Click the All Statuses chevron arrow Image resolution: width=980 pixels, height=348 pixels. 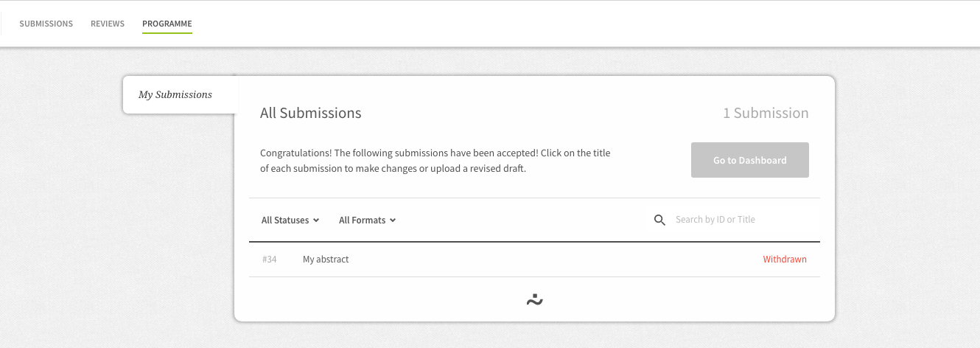point(316,220)
